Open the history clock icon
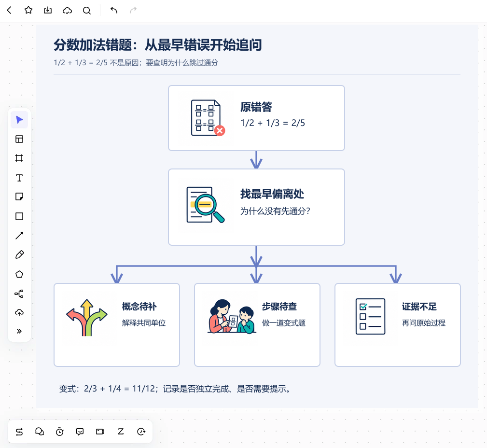The height and width of the screenshot is (448, 487). pyautogui.click(x=141, y=432)
